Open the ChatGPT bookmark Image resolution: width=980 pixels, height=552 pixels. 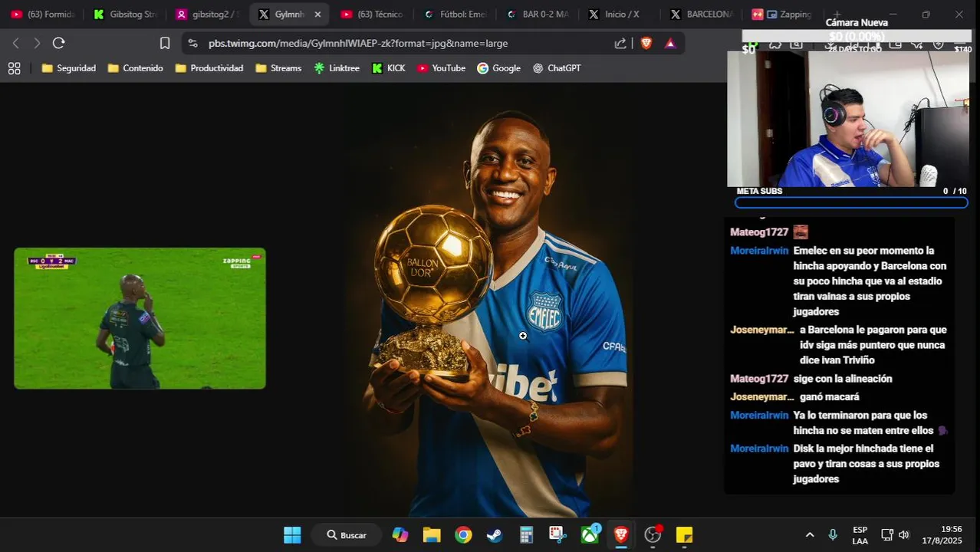(557, 68)
